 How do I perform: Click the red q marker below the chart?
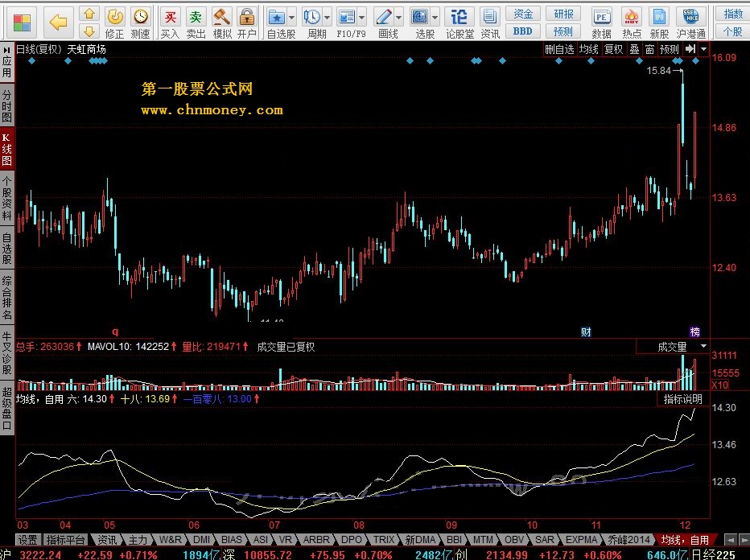115,331
